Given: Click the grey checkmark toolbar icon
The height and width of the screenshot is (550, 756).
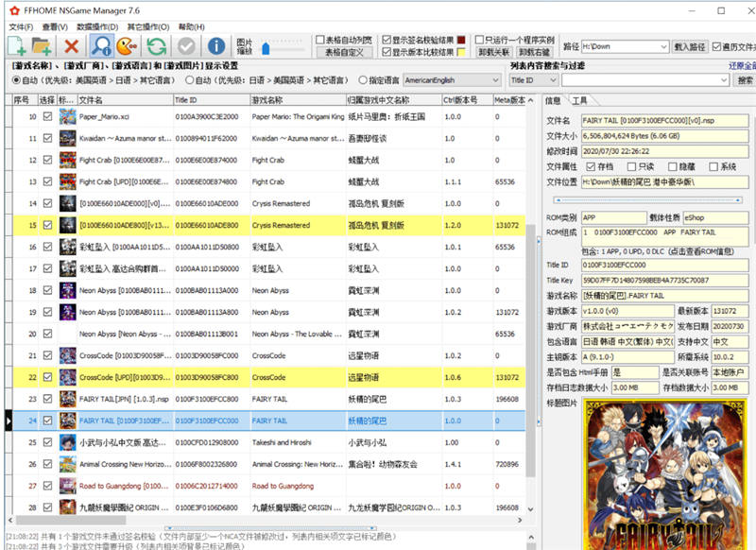Looking at the screenshot, I should (186, 46).
